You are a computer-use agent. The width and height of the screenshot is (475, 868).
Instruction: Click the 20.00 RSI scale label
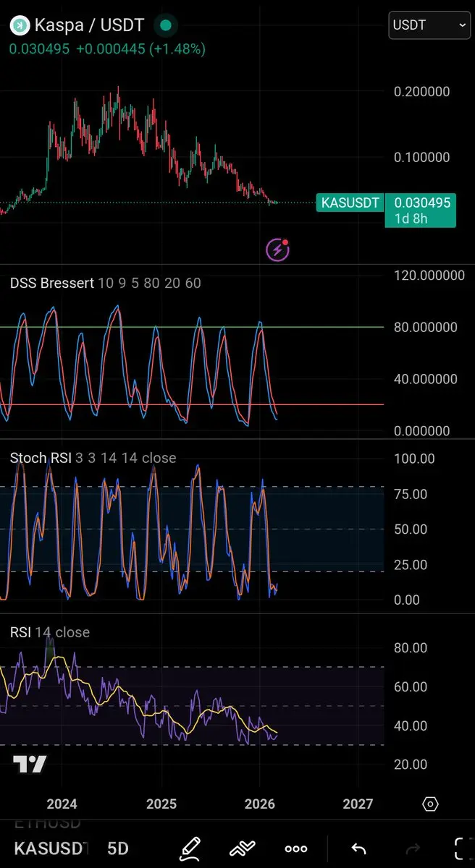tap(411, 765)
